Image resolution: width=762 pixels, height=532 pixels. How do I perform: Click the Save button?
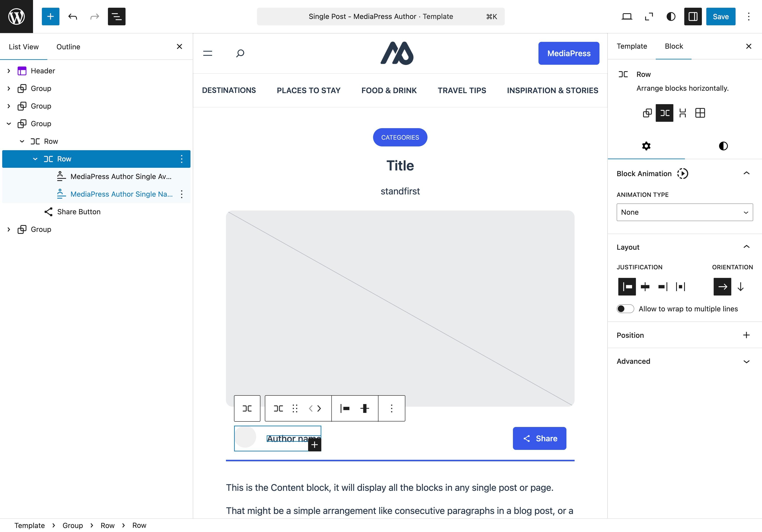tap(721, 17)
